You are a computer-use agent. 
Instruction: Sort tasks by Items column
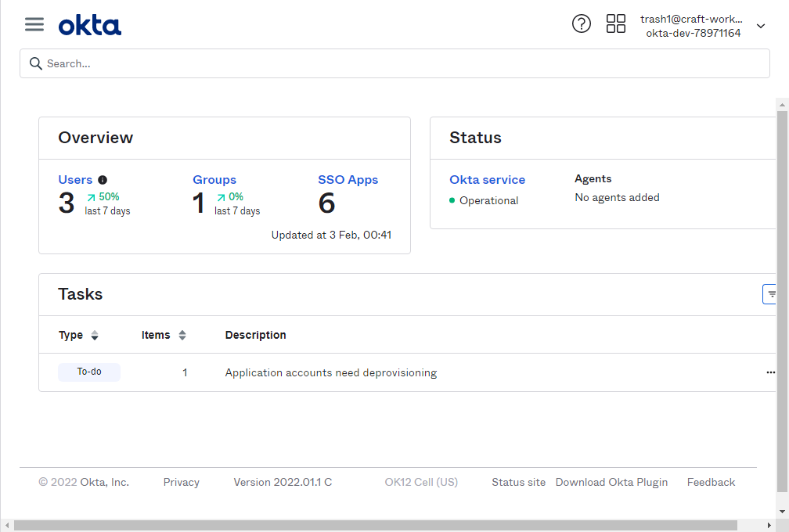164,335
